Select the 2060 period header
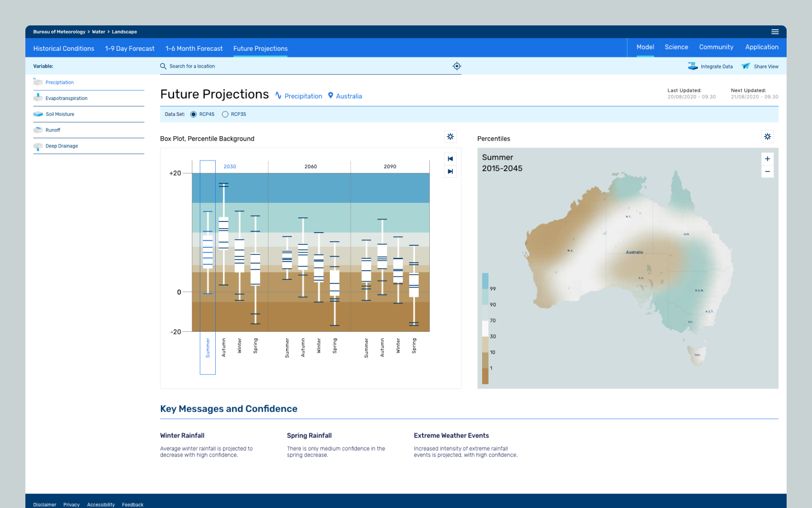 [x=311, y=167]
